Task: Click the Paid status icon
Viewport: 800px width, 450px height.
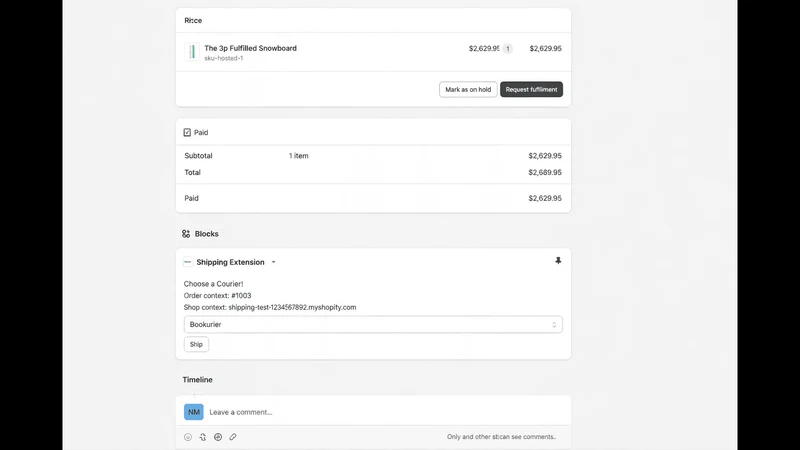Action: (187, 133)
